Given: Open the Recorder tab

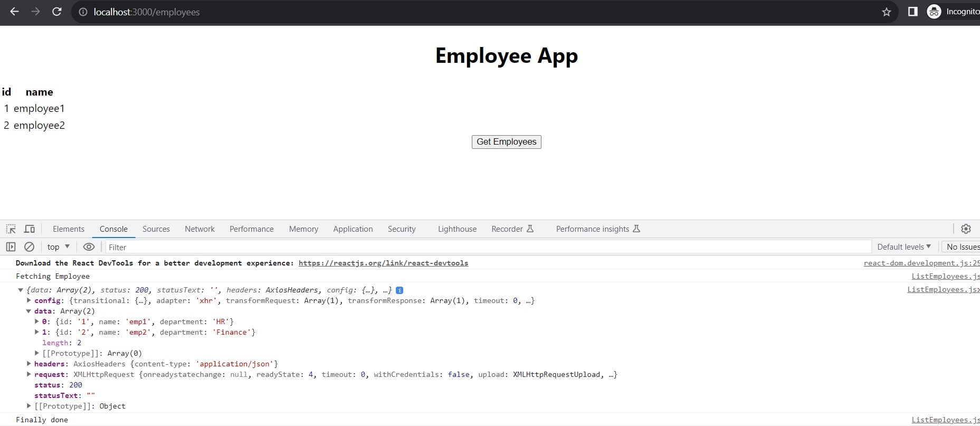Looking at the screenshot, I should click(x=512, y=229).
